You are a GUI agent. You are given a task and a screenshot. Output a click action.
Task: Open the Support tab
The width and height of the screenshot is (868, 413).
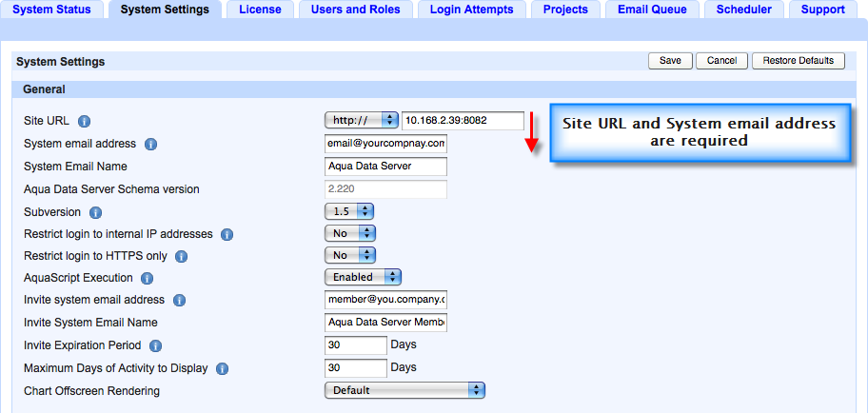point(823,10)
